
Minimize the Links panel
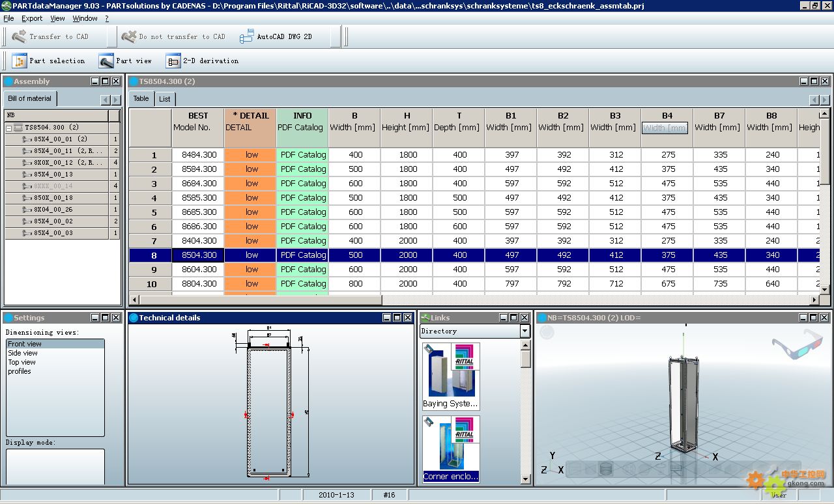click(x=504, y=318)
